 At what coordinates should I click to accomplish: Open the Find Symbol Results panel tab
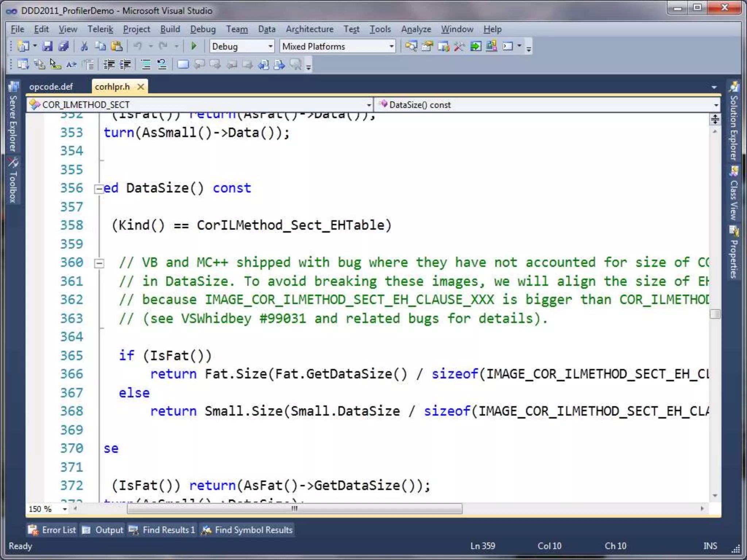[x=247, y=530]
